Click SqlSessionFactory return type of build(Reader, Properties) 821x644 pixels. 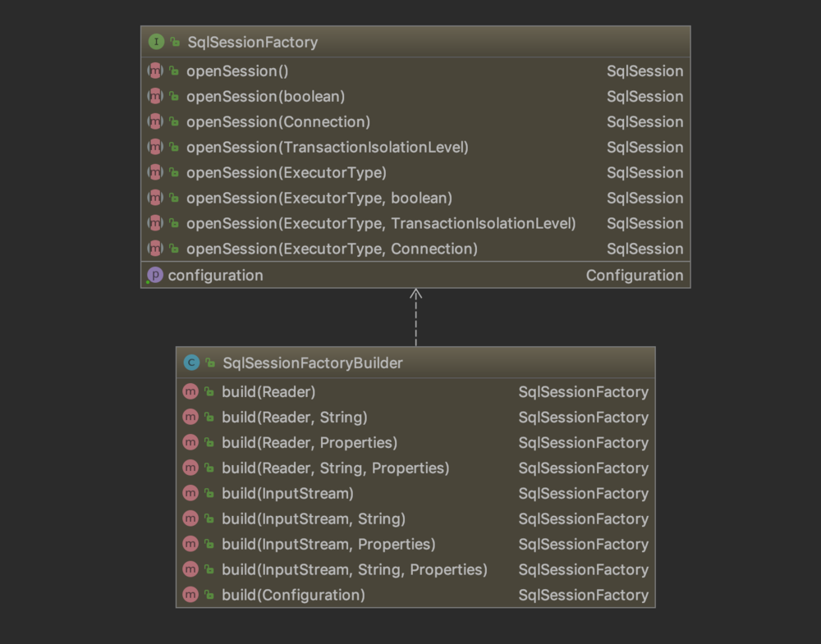tap(583, 443)
